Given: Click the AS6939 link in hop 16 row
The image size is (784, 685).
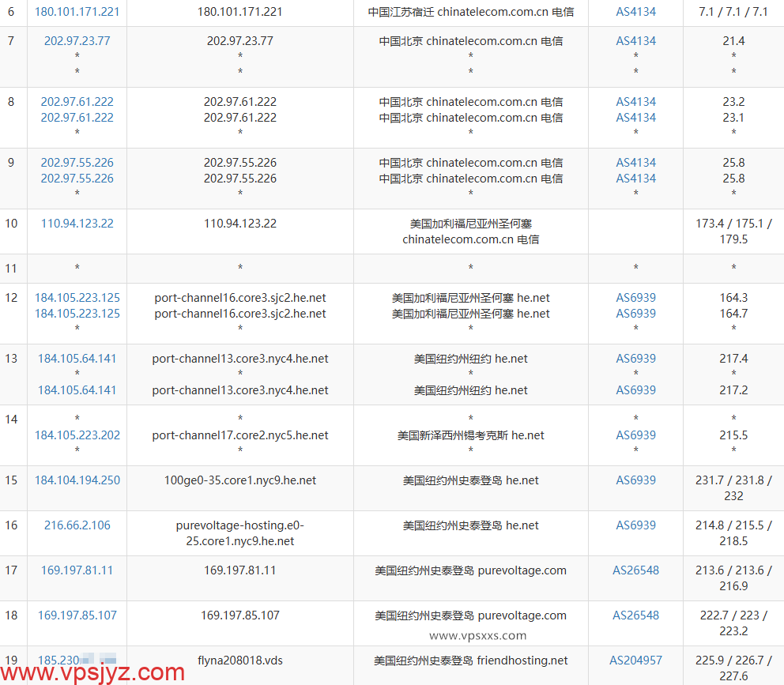Looking at the screenshot, I should [635, 525].
